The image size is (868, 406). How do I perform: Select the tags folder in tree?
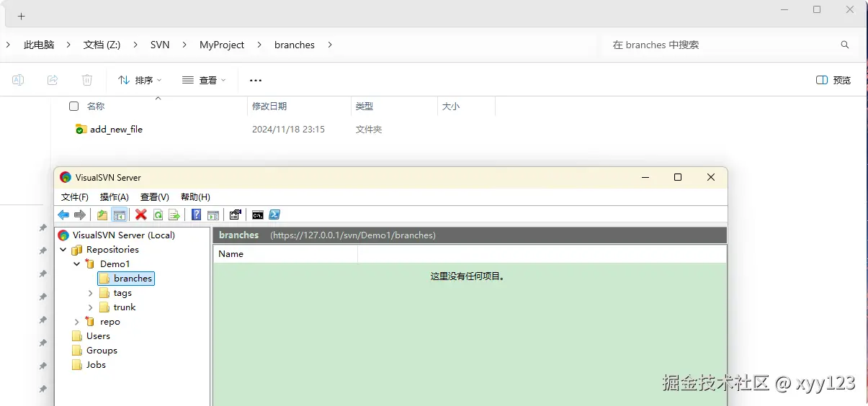122,293
